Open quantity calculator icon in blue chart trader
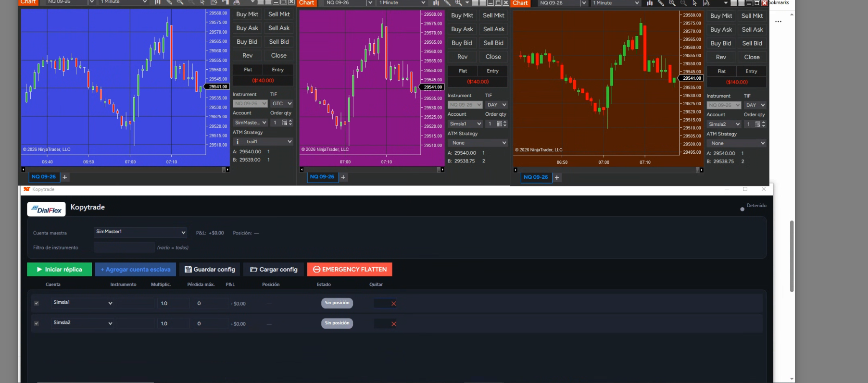Viewport: 868px width, 383px height. tap(285, 123)
